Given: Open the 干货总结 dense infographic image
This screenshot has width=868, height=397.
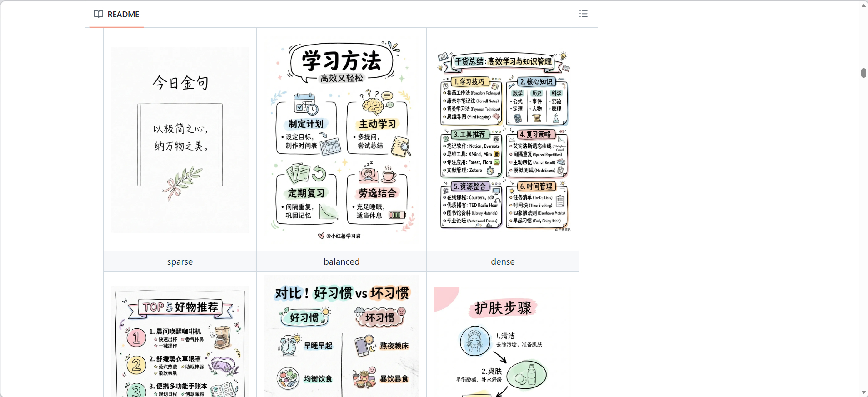Looking at the screenshot, I should (x=503, y=142).
